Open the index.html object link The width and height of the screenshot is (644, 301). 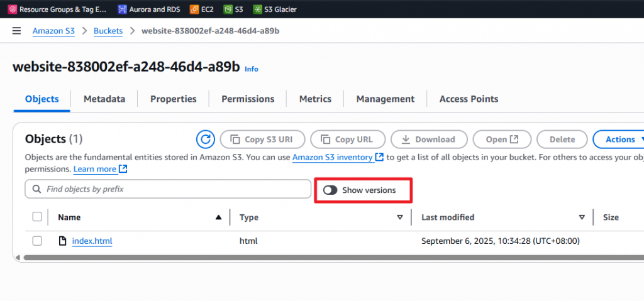click(x=92, y=241)
